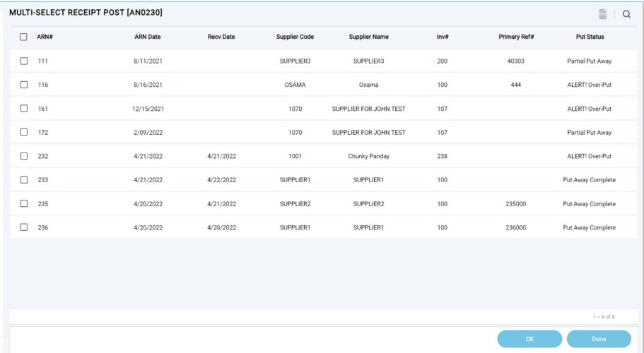
Task: Toggle the select-all checkbox in header
Action: [x=24, y=37]
